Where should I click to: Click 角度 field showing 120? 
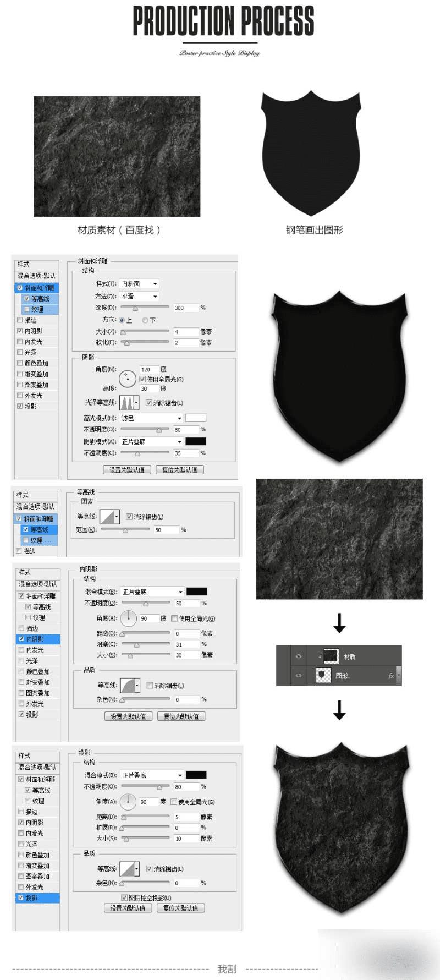[149, 369]
